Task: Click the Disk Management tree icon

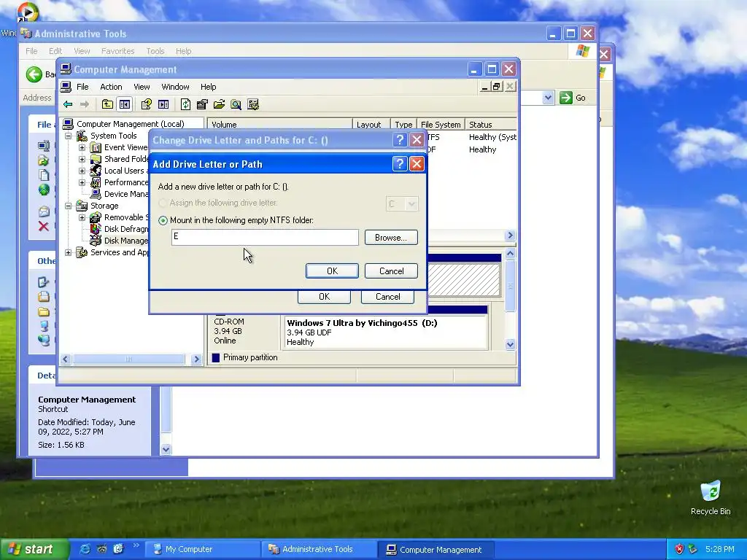Action: pyautogui.click(x=96, y=241)
